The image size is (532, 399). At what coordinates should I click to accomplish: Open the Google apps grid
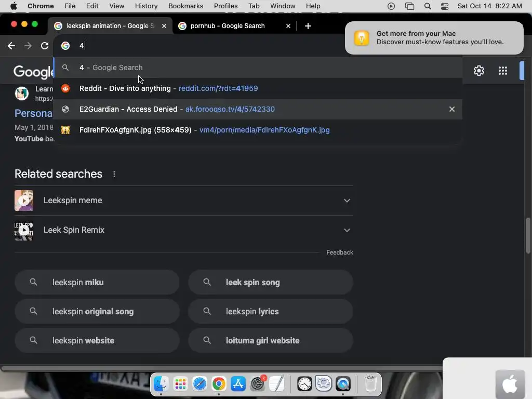point(503,71)
